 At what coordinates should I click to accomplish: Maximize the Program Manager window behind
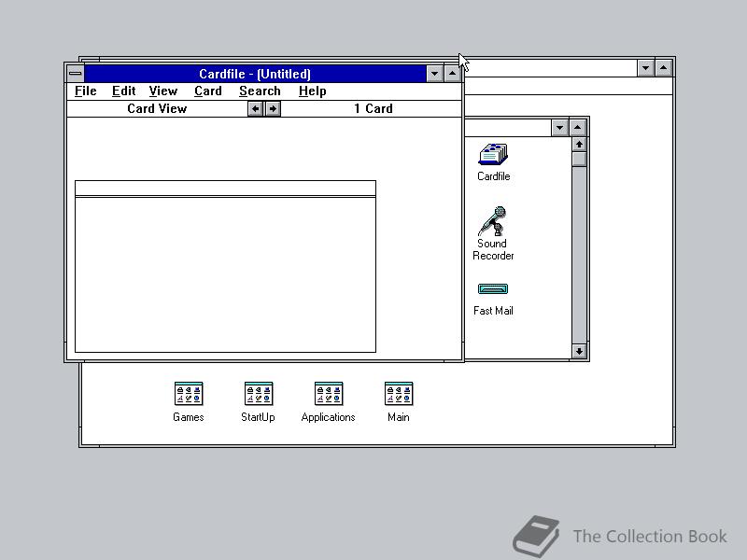point(664,68)
